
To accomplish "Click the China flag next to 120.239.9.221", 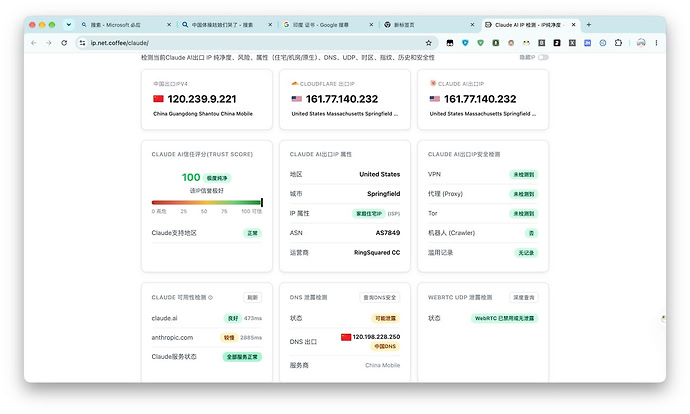I will click(158, 99).
